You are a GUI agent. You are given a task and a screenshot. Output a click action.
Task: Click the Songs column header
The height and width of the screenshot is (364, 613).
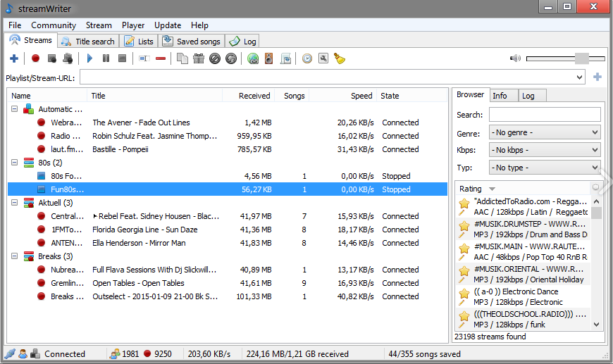tap(292, 96)
